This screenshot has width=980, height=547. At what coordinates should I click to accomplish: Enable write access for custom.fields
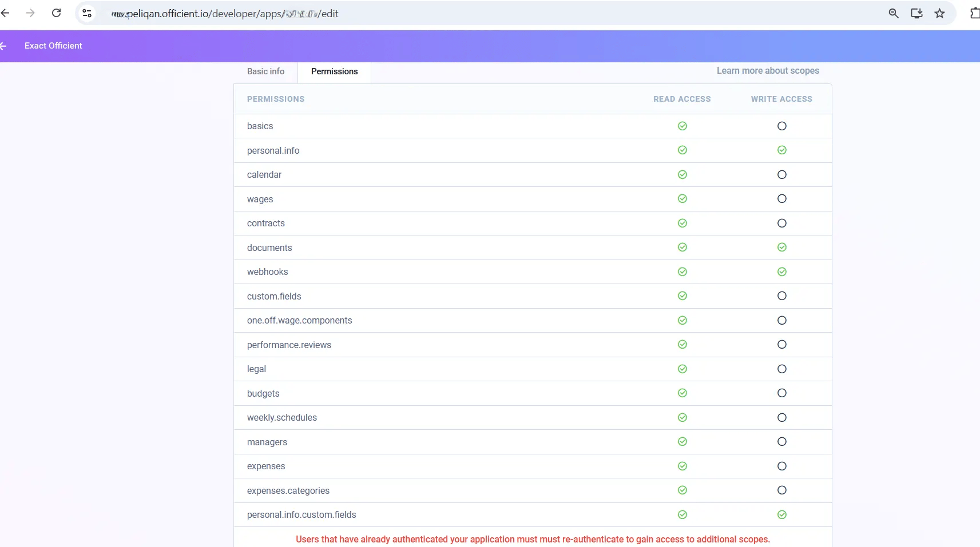pyautogui.click(x=781, y=296)
